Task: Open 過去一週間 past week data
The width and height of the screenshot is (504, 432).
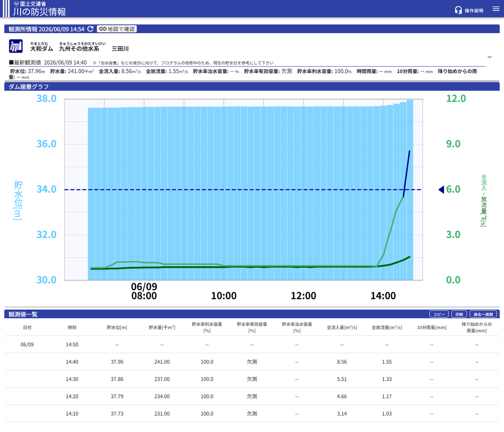Action: coord(483,314)
